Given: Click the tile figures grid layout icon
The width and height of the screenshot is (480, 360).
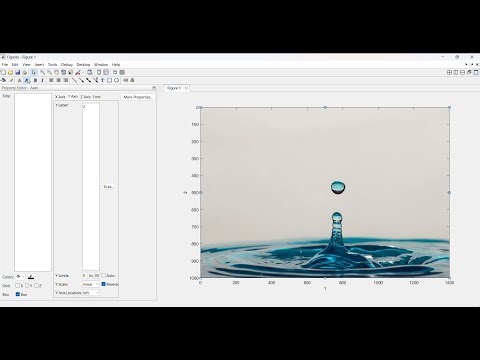Looking at the screenshot, I should click(x=449, y=72).
